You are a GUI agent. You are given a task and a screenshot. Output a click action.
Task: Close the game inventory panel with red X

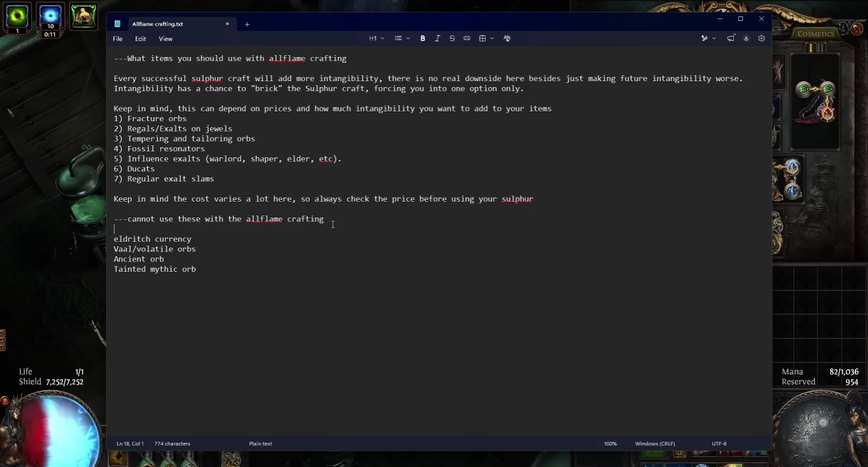click(x=857, y=29)
